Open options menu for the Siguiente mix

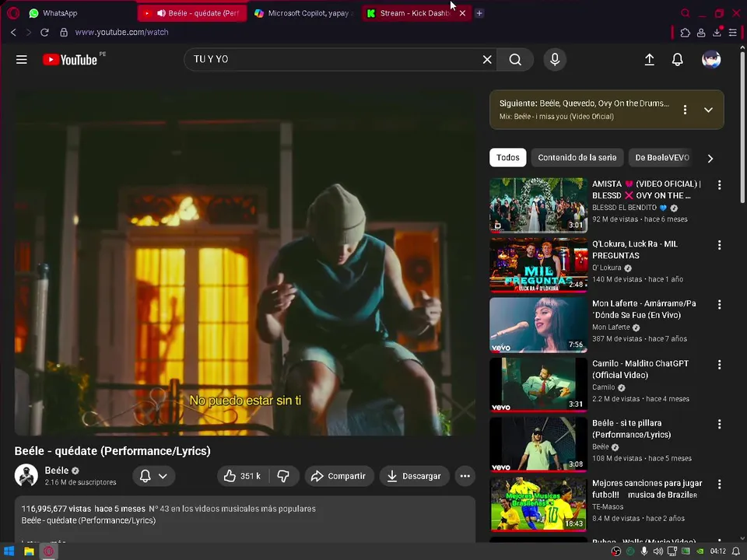(685, 110)
